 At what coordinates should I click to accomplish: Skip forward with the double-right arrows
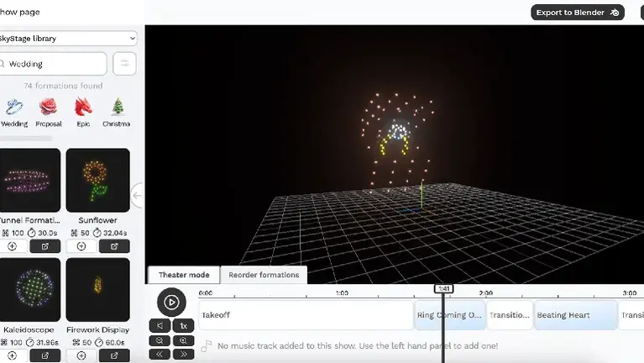point(182,355)
